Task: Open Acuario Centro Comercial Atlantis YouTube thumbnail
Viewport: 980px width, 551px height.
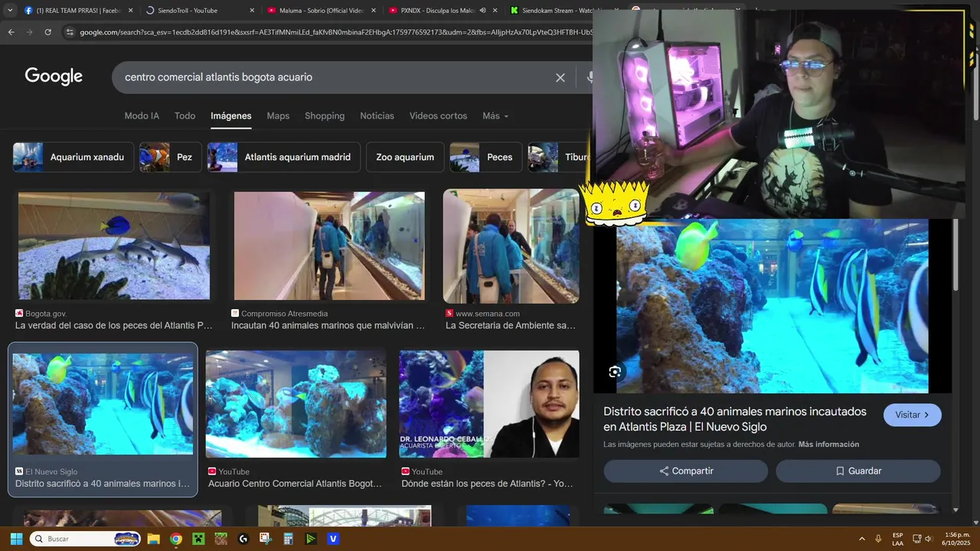Action: tap(296, 404)
